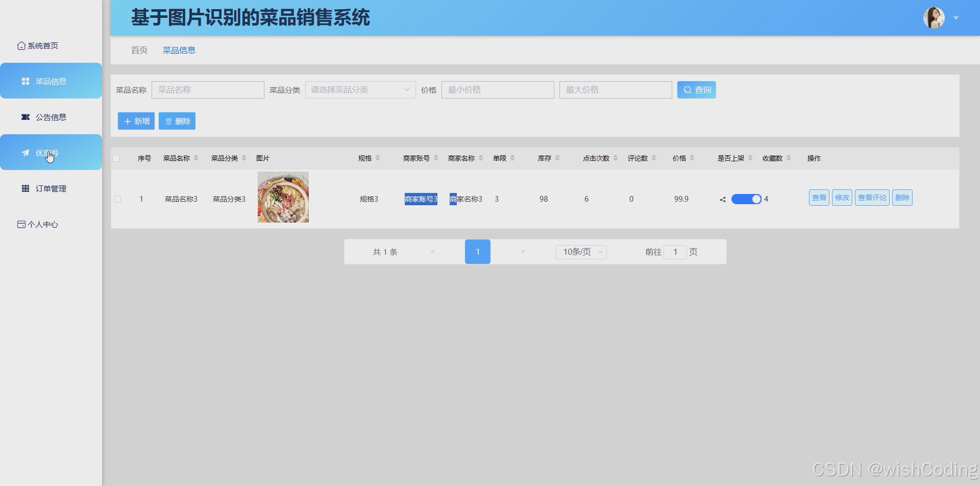Open 公告信息 from the sidebar
Screen dimensions: 980x486
(25, 117)
